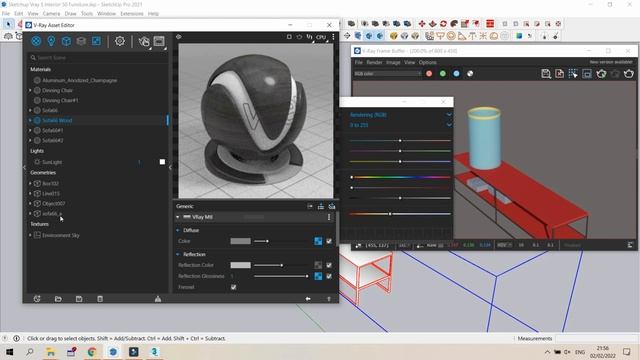Open Extensions menu in SketchUp

tap(132, 13)
